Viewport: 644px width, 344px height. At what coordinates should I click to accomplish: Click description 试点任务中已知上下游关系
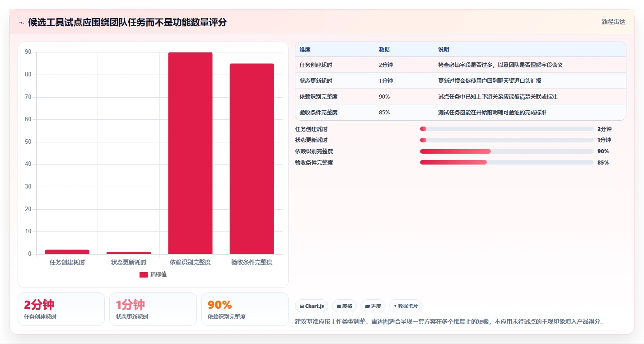(x=498, y=97)
